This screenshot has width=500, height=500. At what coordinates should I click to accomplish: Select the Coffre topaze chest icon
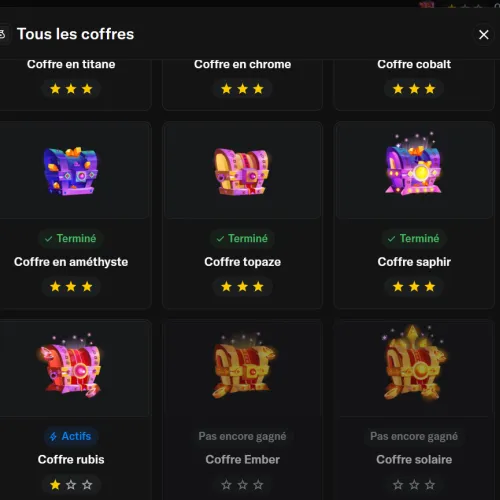click(242, 171)
